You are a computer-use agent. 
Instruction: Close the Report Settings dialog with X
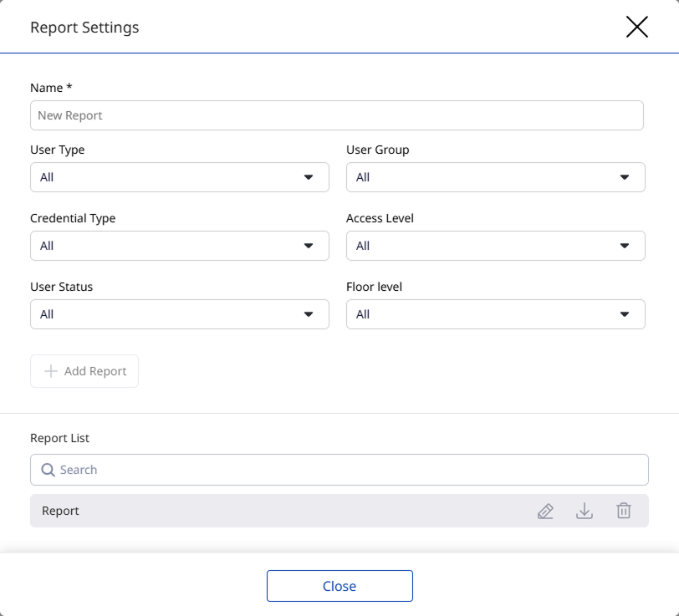[x=637, y=28]
